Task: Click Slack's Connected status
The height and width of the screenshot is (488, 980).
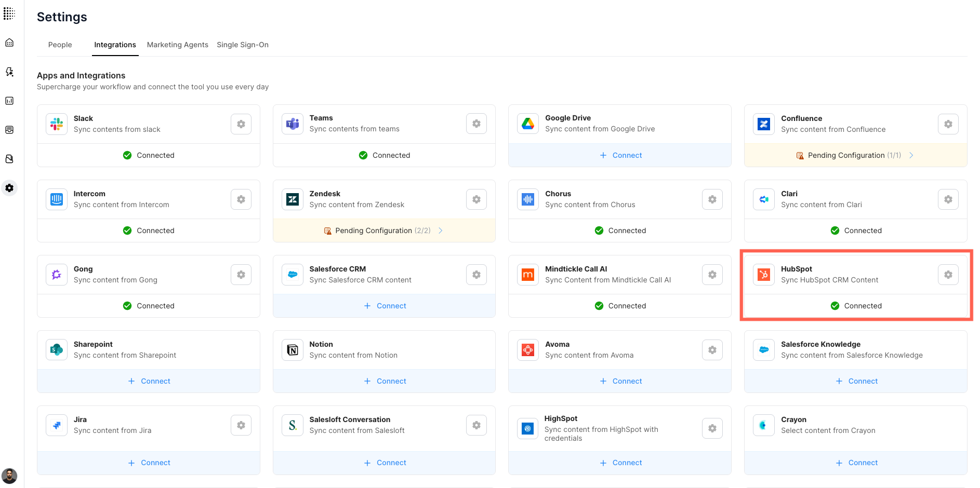Action: coord(149,155)
